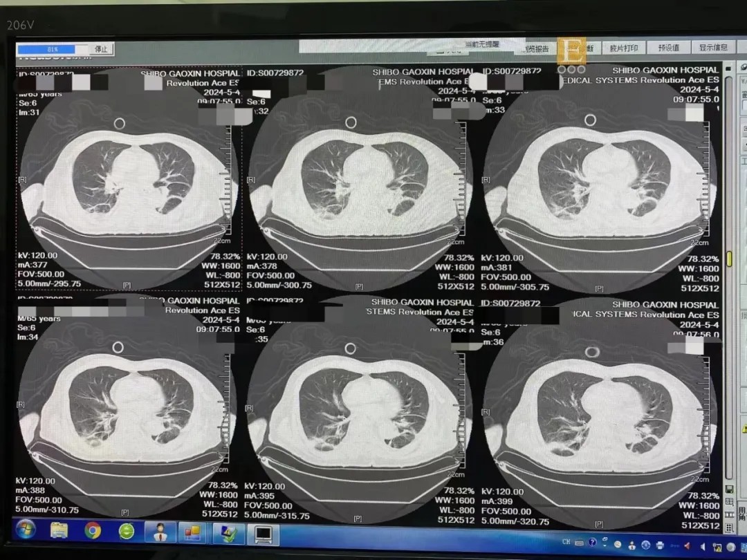Click the green circular browser taskbar icon
The image size is (747, 560).
(x=127, y=531)
